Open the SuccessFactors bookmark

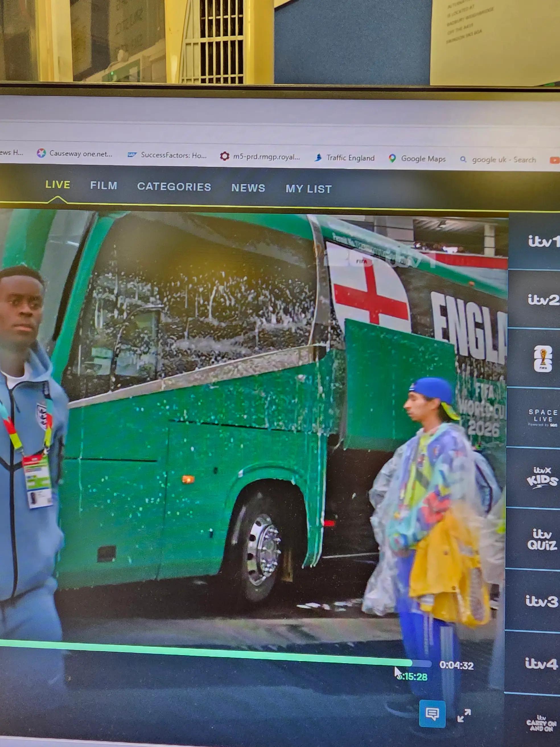tap(167, 155)
